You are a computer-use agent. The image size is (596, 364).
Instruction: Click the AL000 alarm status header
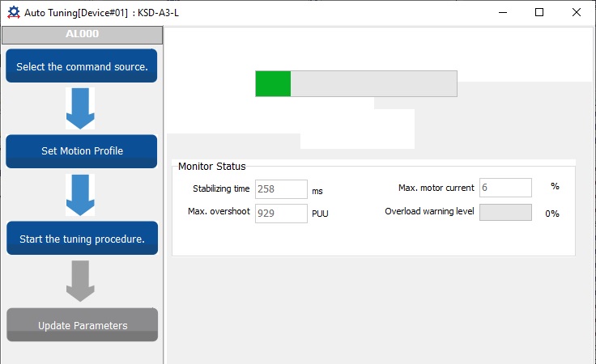82,35
